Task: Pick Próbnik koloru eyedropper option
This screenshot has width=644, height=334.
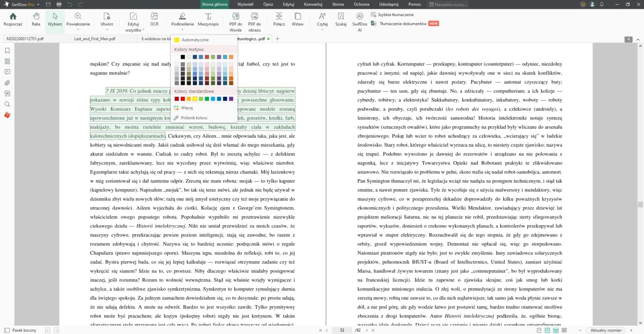Action: pyautogui.click(x=204, y=118)
